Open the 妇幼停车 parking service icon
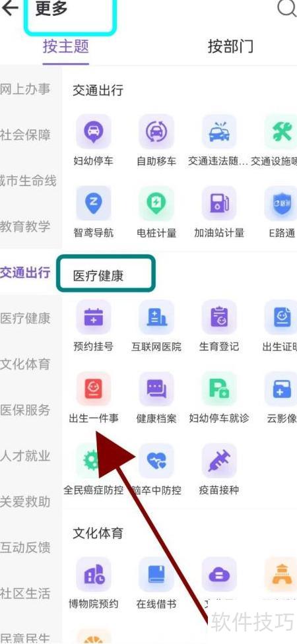 (93, 131)
